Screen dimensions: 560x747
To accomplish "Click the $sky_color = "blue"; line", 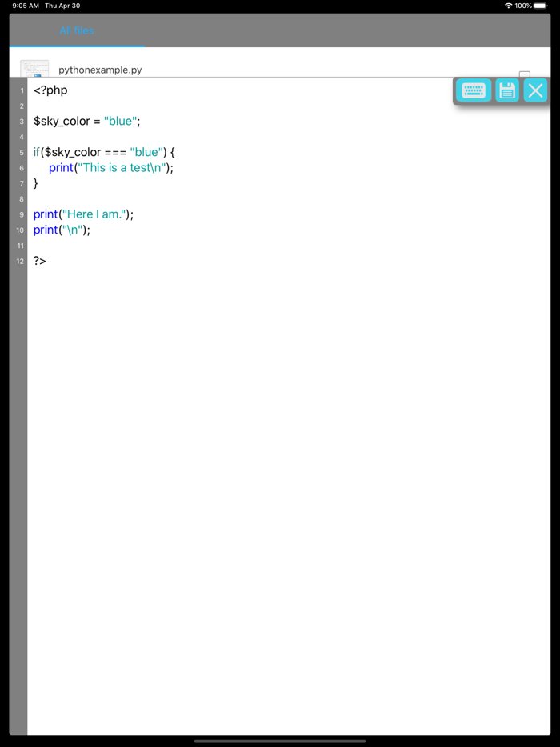I will tap(86, 121).
